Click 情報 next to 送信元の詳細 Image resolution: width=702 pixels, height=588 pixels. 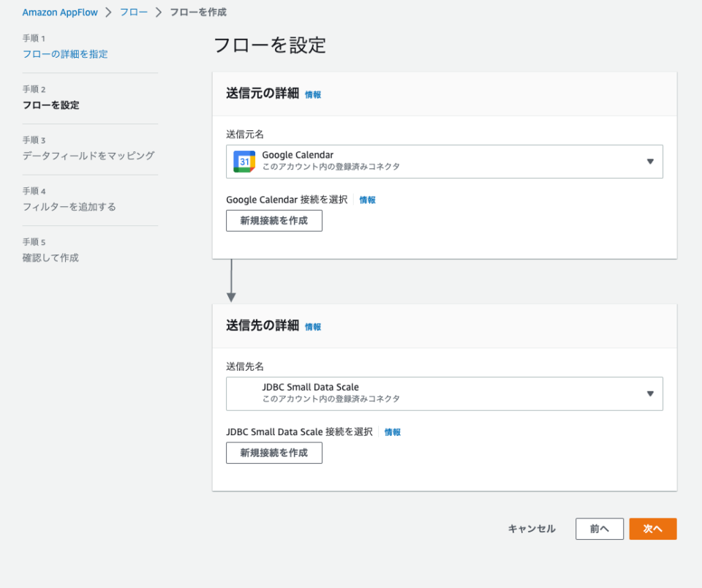[x=309, y=94]
